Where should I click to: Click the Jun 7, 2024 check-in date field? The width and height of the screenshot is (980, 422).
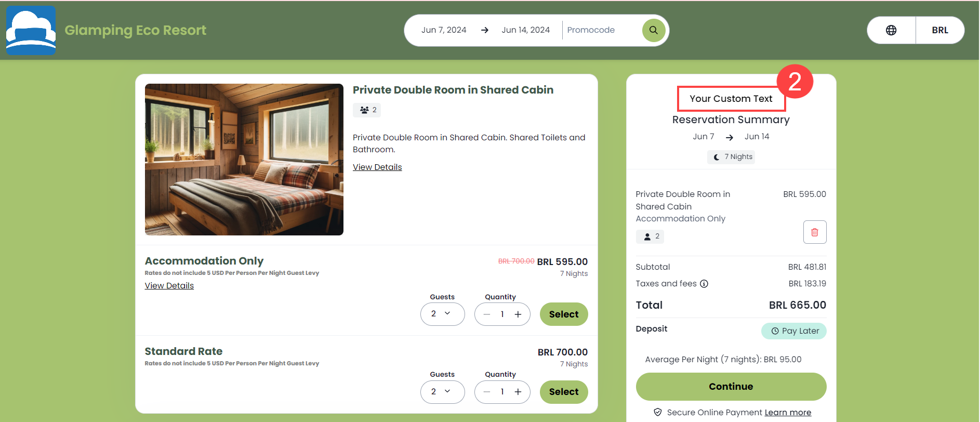click(x=444, y=30)
